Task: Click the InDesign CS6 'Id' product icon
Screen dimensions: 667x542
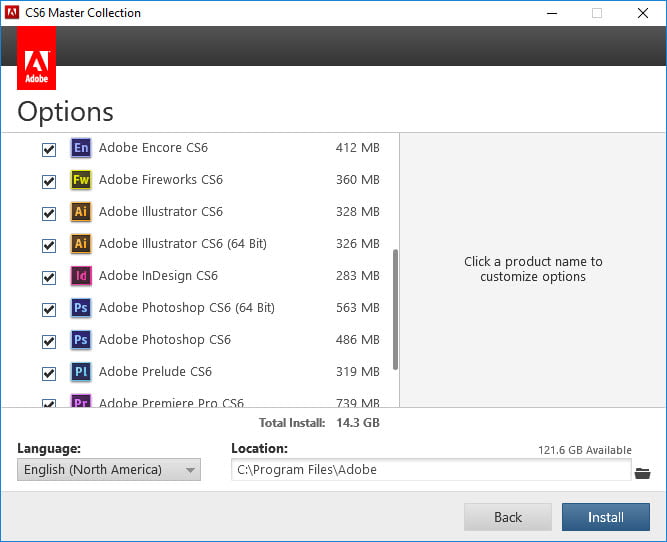Action: (81, 276)
